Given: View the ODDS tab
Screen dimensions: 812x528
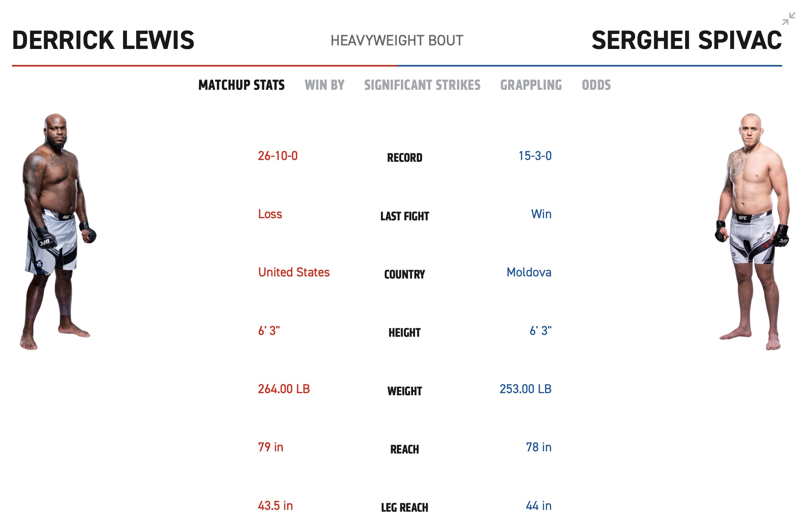Looking at the screenshot, I should (x=596, y=85).
